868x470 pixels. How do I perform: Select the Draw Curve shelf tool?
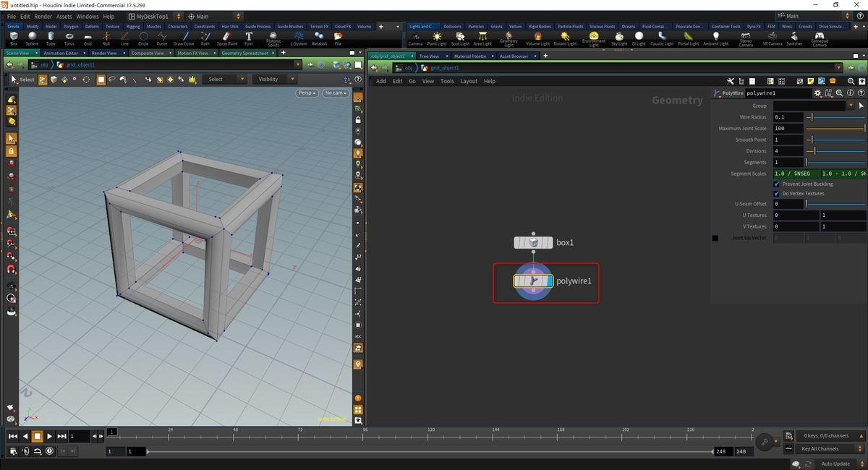(183, 38)
